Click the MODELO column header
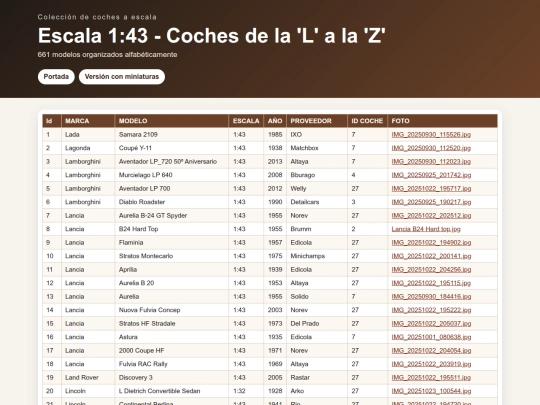The height and width of the screenshot is (405, 540). pyautogui.click(x=172, y=121)
